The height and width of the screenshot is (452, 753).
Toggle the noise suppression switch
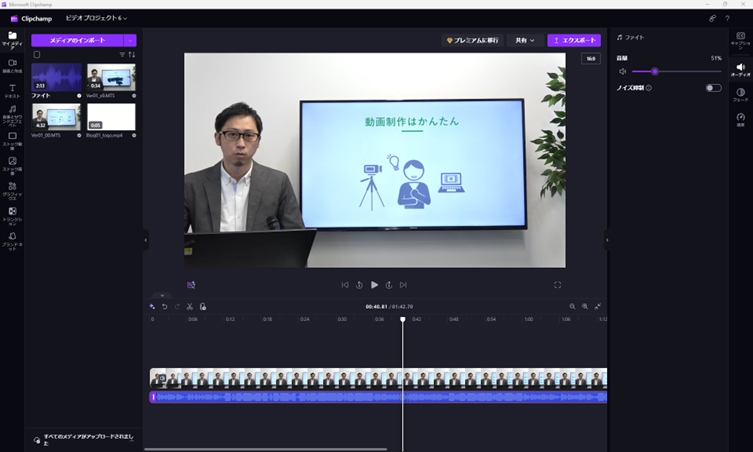tap(713, 88)
